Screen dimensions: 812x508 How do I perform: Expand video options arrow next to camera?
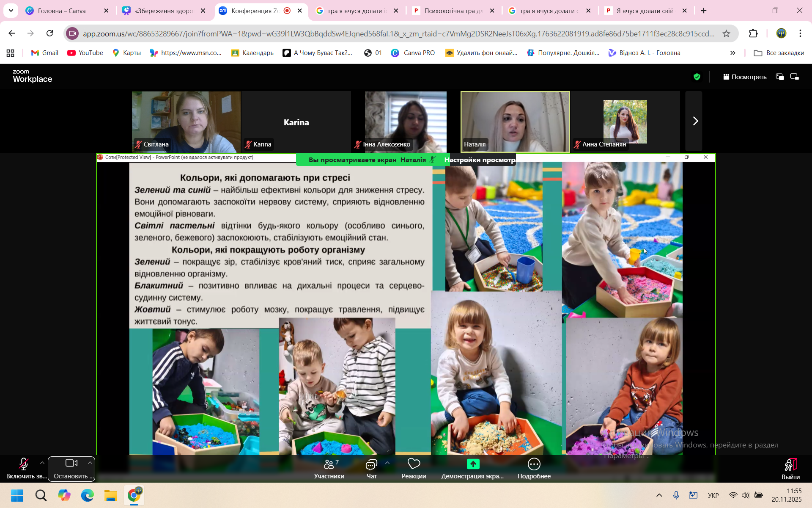pos(90,463)
